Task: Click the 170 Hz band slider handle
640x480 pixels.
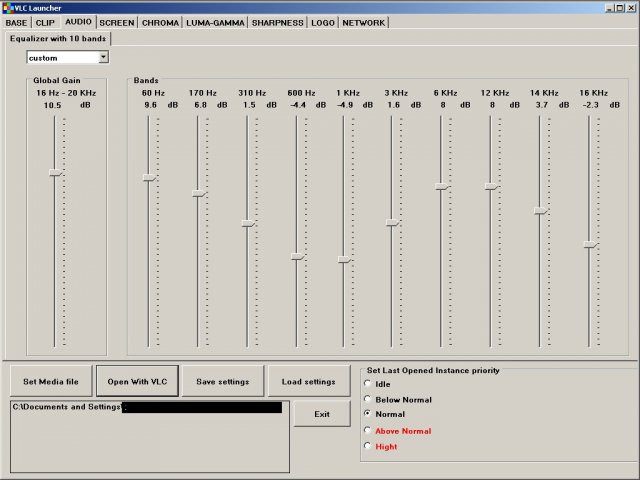Action: (x=199, y=193)
